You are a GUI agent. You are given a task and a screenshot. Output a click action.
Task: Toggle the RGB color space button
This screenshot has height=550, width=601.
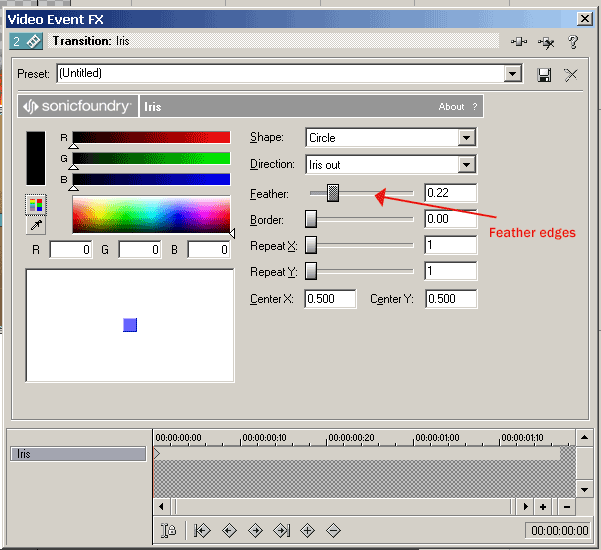tap(36, 204)
